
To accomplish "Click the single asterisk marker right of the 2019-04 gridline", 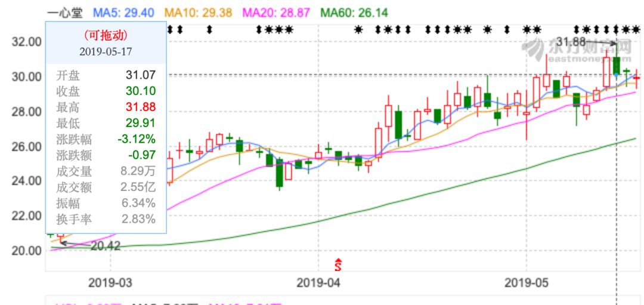I will pyautogui.click(x=358, y=29).
